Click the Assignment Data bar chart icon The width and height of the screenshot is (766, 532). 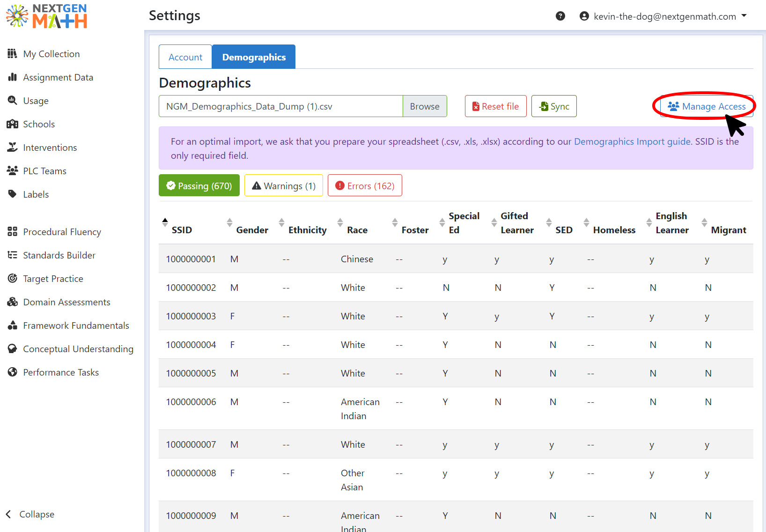[x=12, y=77]
